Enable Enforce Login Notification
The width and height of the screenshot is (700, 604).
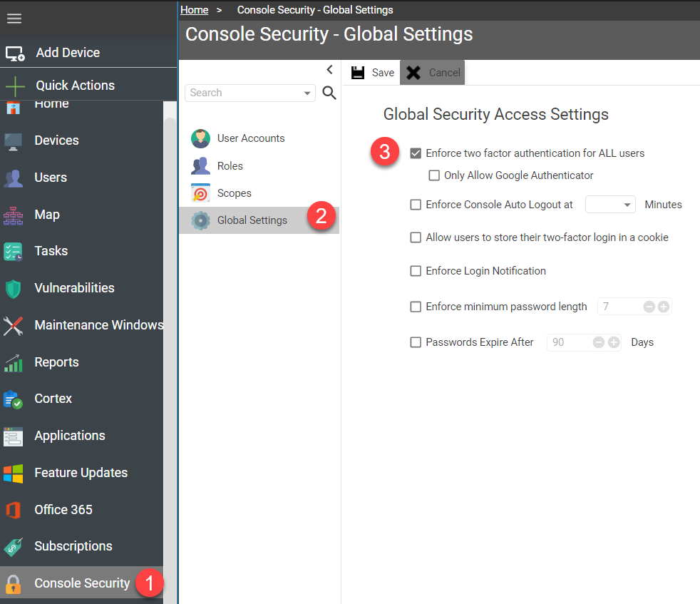(415, 271)
